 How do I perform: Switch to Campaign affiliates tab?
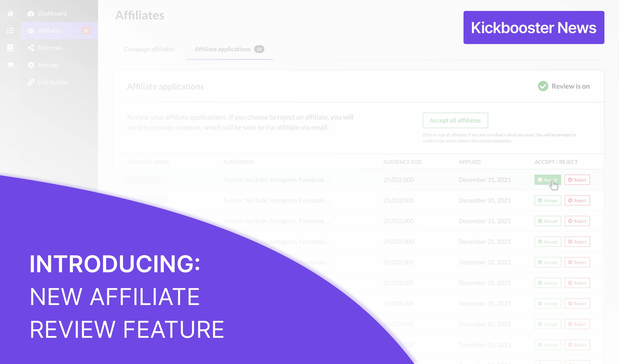coord(149,49)
